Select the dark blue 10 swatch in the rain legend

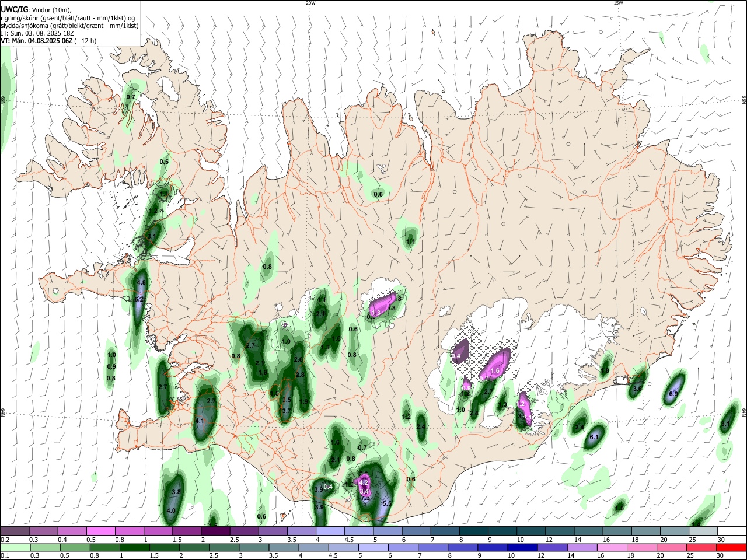(522, 547)
